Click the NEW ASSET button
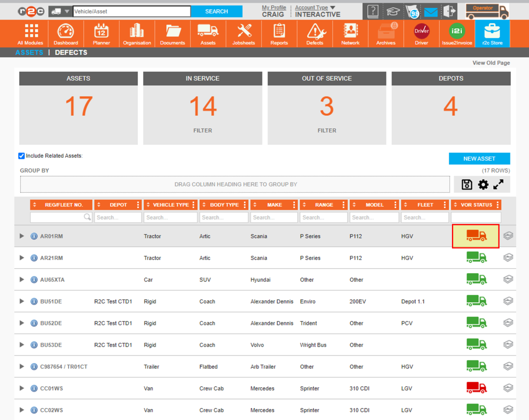 [479, 159]
